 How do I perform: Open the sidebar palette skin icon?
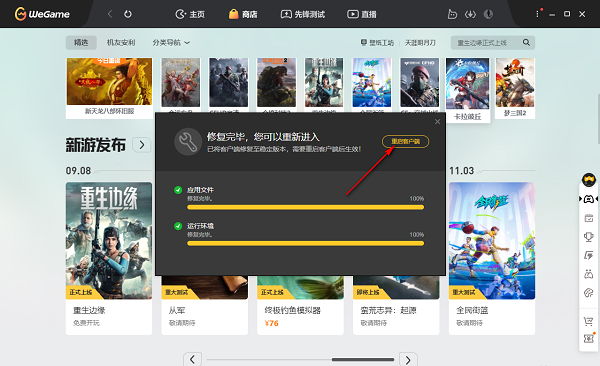[x=589, y=293]
